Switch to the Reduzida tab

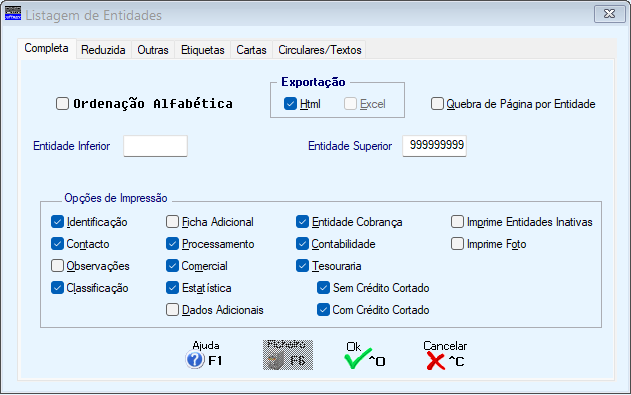pos(103,50)
